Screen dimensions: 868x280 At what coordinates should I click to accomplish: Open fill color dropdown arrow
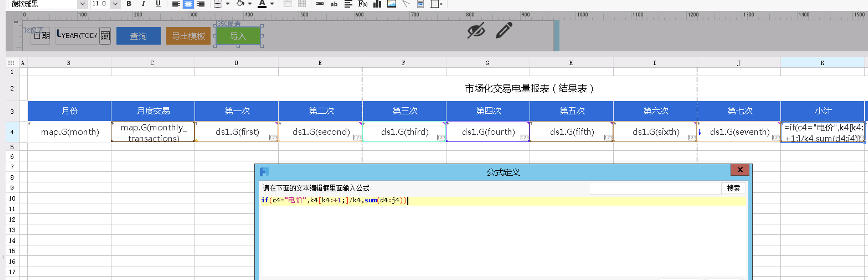[x=250, y=4]
